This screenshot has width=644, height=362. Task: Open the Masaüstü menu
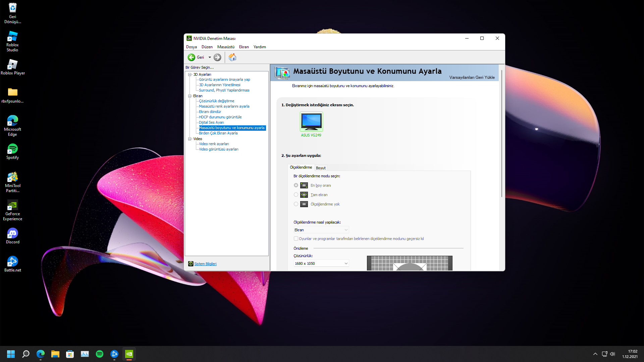click(x=226, y=47)
